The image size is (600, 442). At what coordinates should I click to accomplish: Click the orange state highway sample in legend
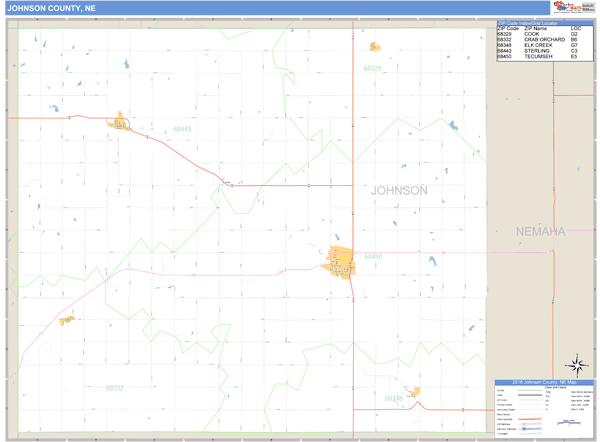pyautogui.click(x=530, y=419)
